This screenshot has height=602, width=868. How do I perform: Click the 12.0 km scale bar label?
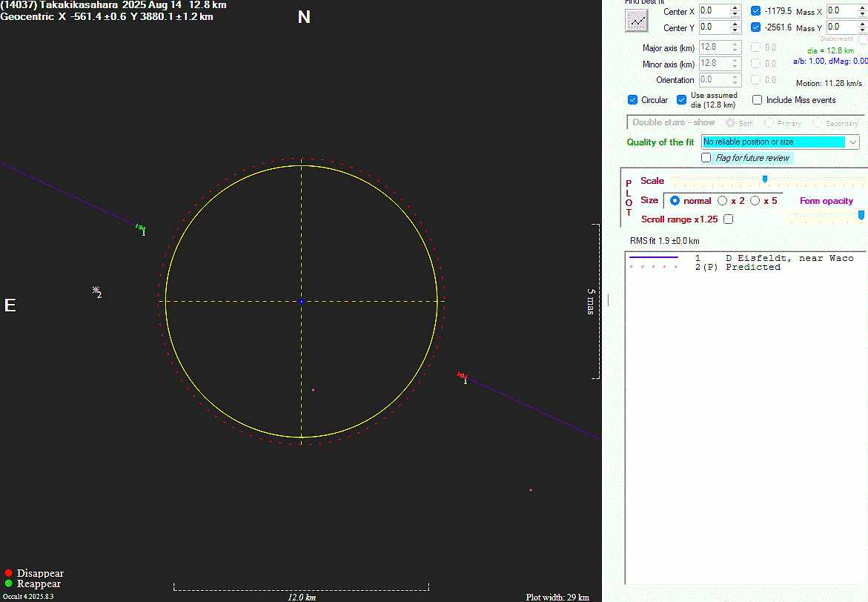pyautogui.click(x=302, y=597)
